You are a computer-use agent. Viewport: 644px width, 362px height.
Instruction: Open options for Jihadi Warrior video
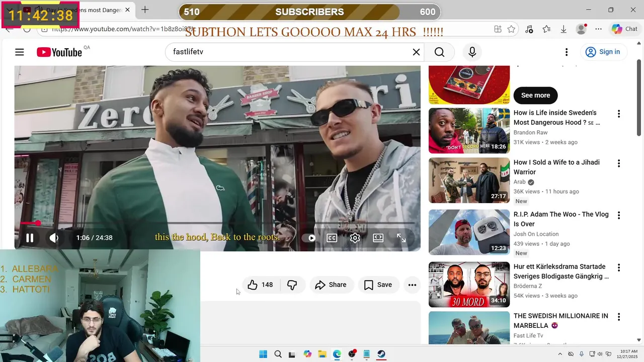[x=619, y=163]
